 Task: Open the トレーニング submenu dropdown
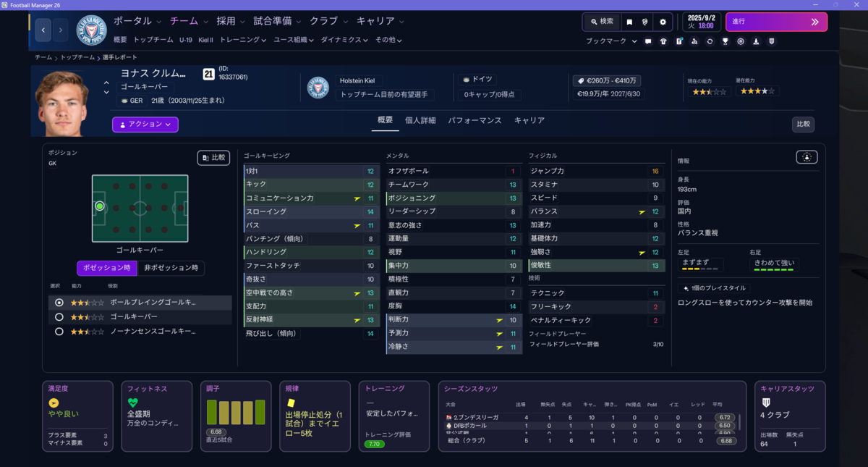point(243,40)
